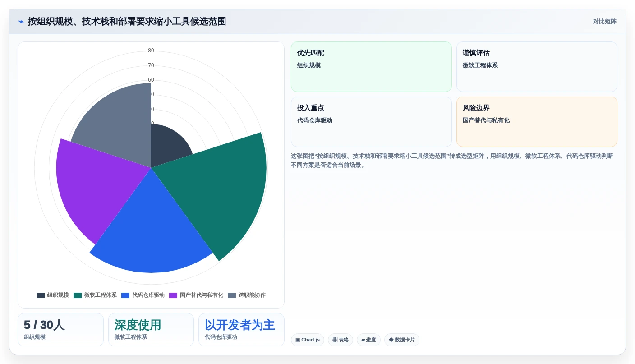Click the axis label 80 on chart

point(151,51)
